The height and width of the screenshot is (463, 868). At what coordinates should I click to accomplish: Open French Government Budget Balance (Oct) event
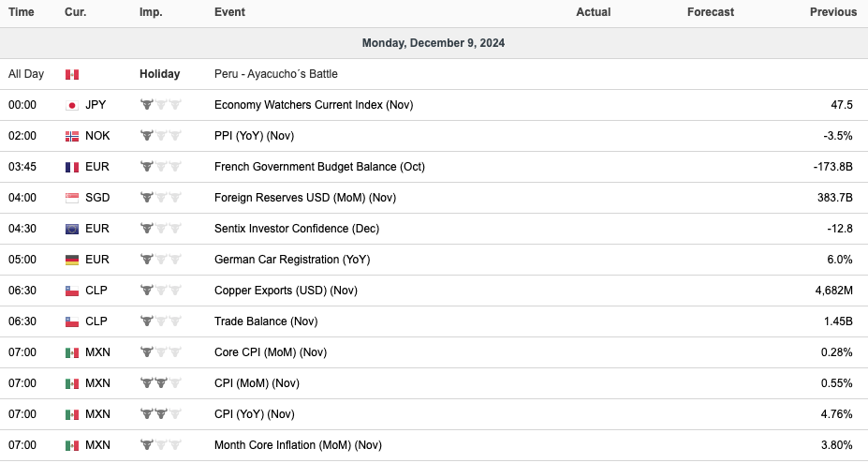319,167
